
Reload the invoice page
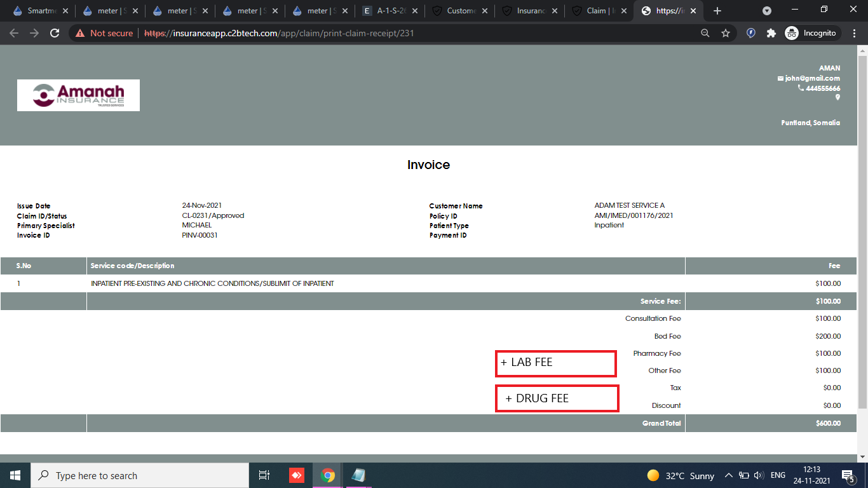point(55,33)
